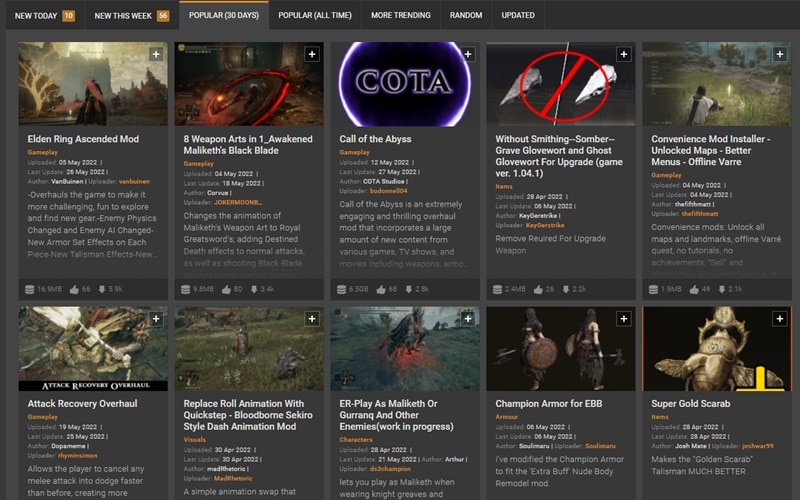Image resolution: width=800 pixels, height=500 pixels.
Task: Open Super Gold Scarab thumbnail image
Action: [716, 348]
